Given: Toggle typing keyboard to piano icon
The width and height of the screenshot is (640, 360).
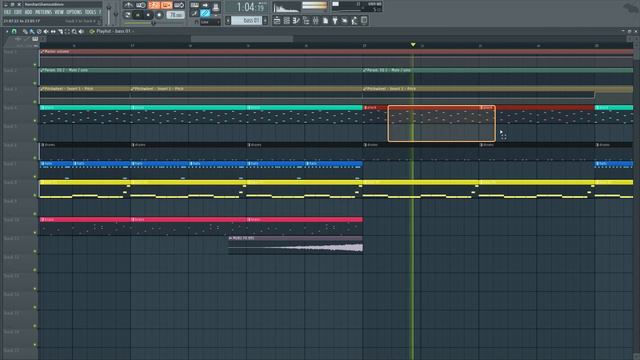Looking at the screenshot, I should 195,5.
